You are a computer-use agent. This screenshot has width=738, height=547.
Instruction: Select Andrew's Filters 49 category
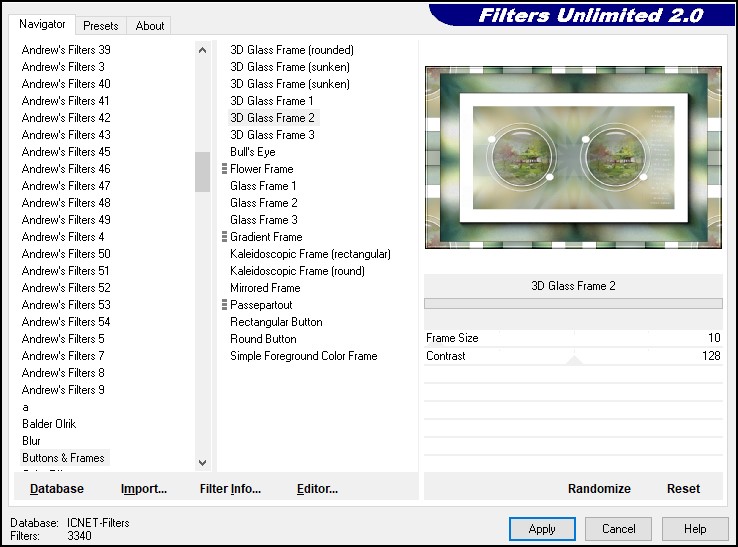(66, 220)
